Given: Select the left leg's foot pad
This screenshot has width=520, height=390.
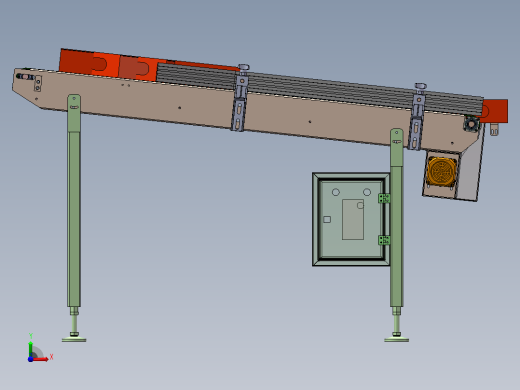Looking at the screenshot, I should coord(74,340).
